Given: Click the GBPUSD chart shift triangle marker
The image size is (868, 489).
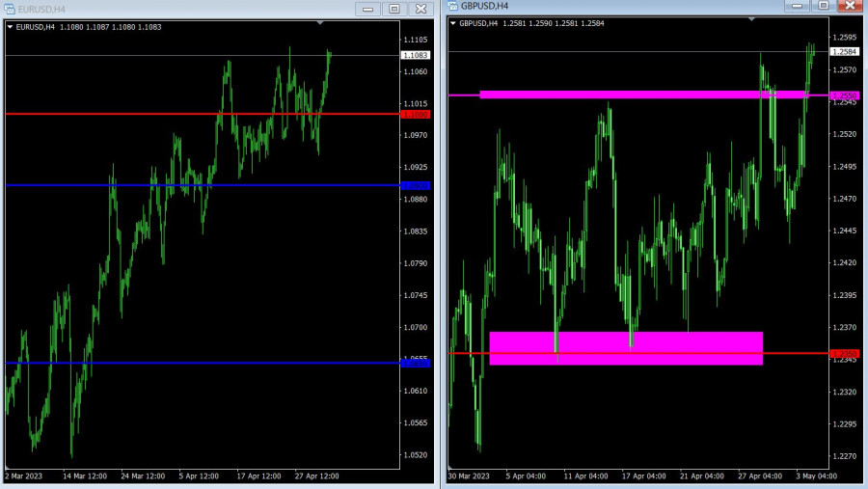Looking at the screenshot, I should pos(751,18).
